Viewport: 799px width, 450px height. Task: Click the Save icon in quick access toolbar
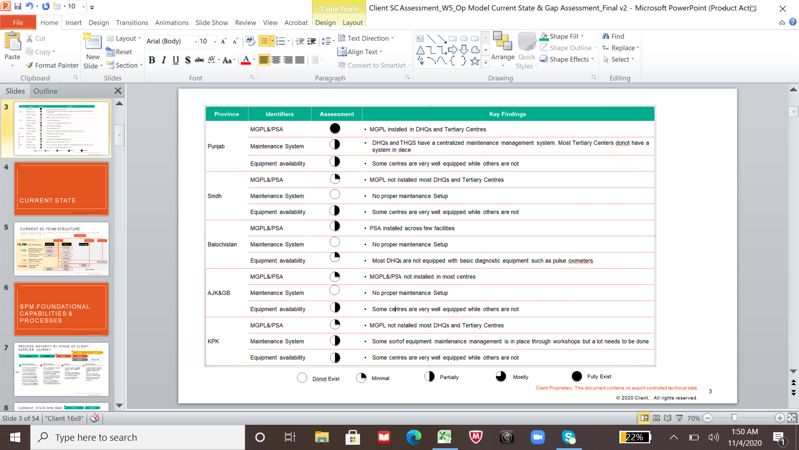click(18, 6)
